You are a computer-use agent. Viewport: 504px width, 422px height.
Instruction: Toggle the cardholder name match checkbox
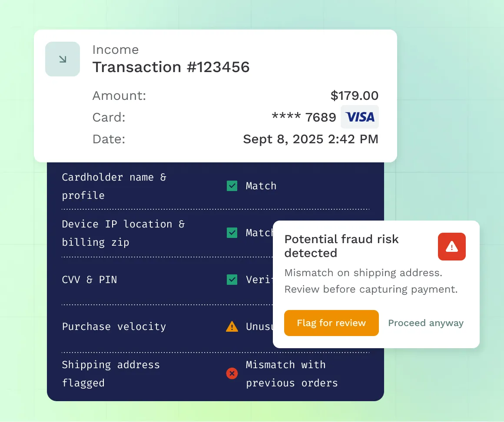(x=232, y=186)
